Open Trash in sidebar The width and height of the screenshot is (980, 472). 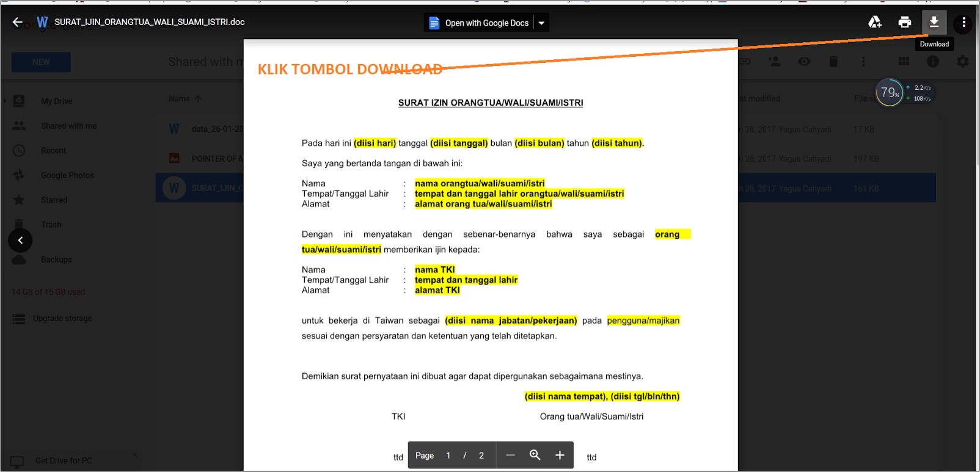point(51,225)
